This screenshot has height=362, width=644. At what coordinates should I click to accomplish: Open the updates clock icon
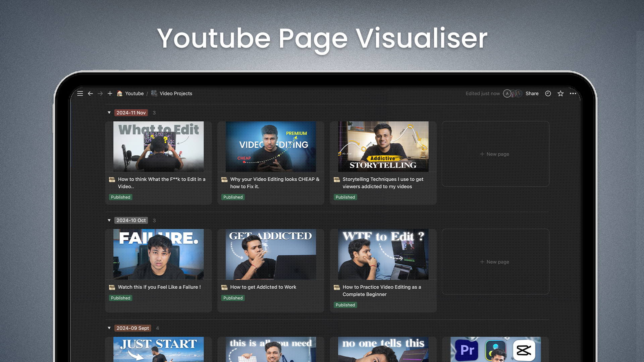[548, 94]
